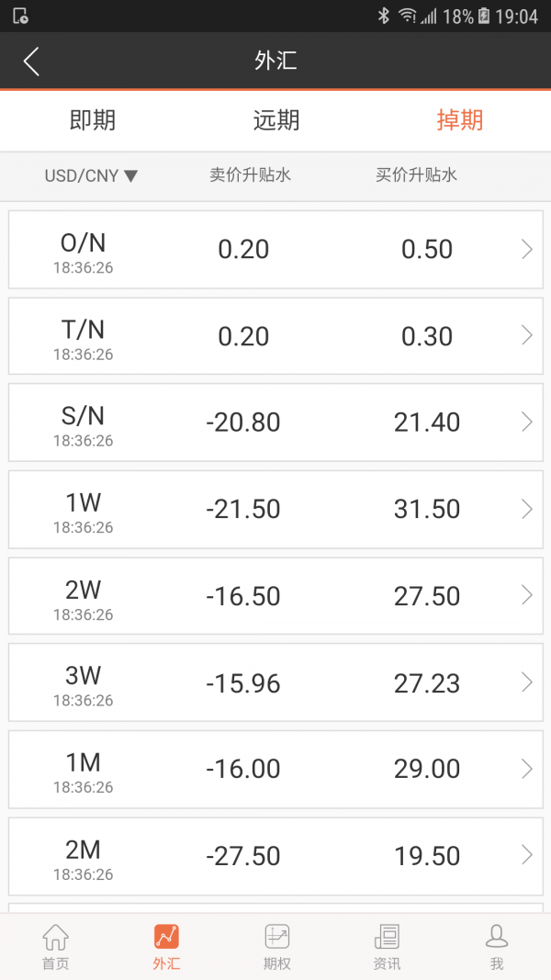Open the 资讯 news icon
This screenshot has width=551, height=980.
[x=387, y=938]
